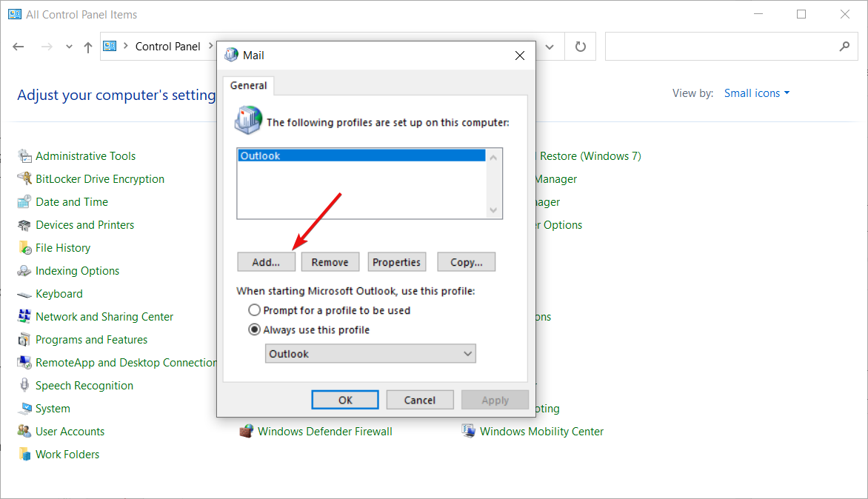Click the chevron after Control Panel breadcrumb

click(x=210, y=46)
